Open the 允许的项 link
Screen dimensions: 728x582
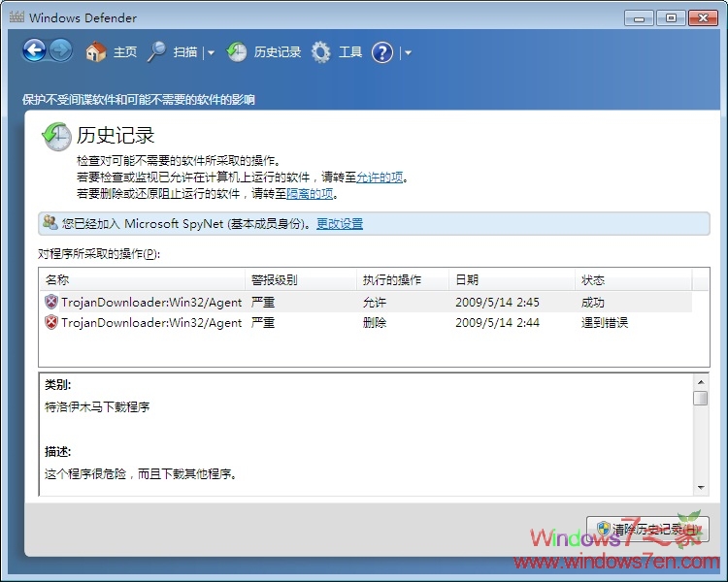(x=380, y=177)
